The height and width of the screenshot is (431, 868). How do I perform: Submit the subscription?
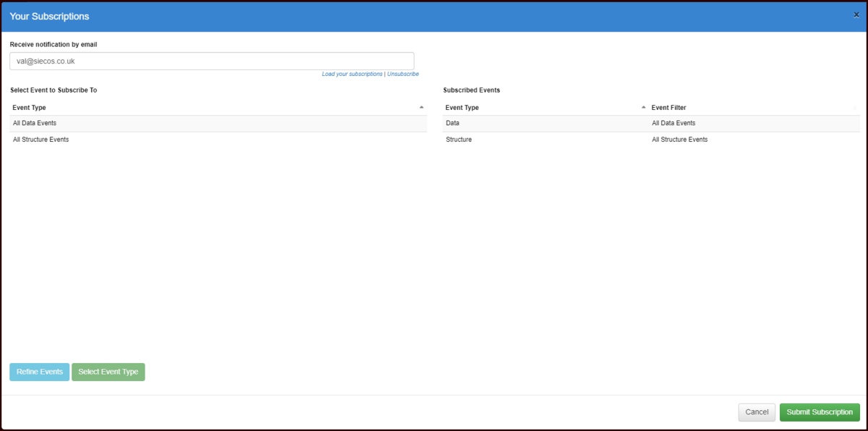coord(820,411)
